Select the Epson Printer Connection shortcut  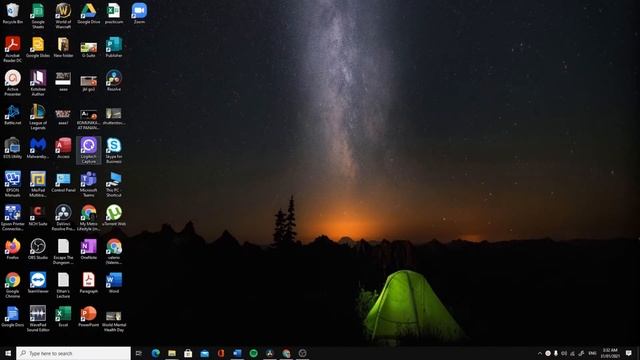pyautogui.click(x=13, y=218)
